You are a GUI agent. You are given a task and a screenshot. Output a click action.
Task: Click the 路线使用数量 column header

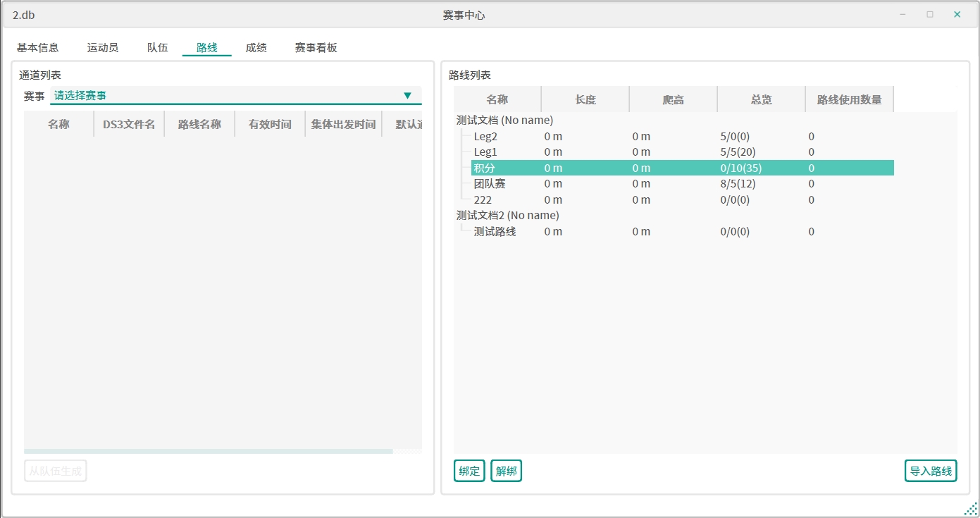849,100
